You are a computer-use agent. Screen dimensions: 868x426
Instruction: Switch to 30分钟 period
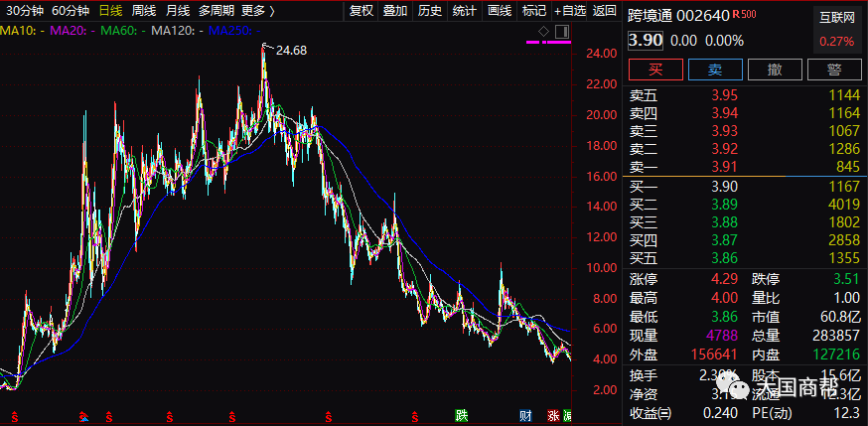[23, 10]
